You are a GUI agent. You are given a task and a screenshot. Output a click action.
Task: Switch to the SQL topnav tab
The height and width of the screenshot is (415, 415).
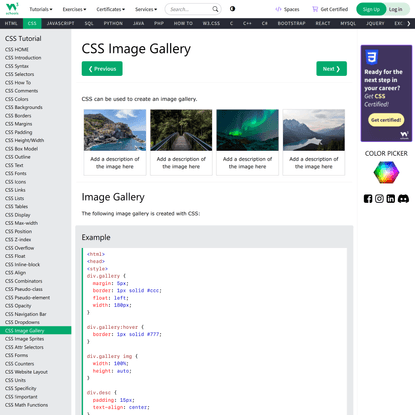(89, 23)
